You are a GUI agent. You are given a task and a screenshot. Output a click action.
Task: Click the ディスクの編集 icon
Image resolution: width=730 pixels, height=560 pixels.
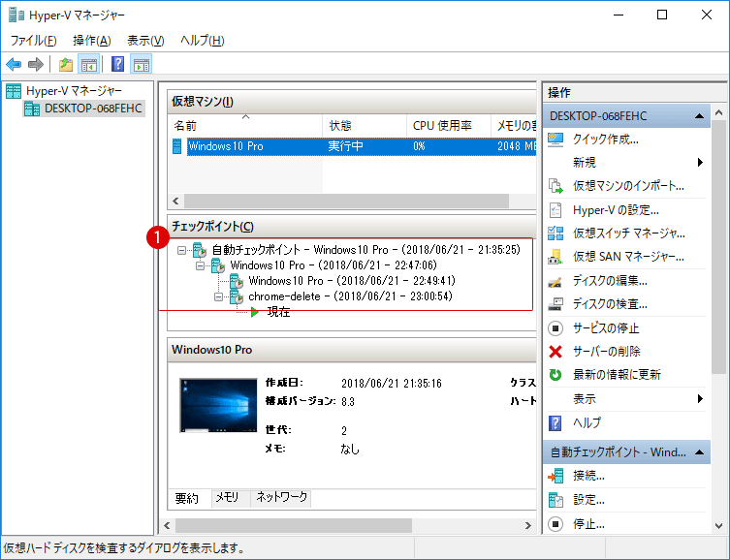point(555,281)
